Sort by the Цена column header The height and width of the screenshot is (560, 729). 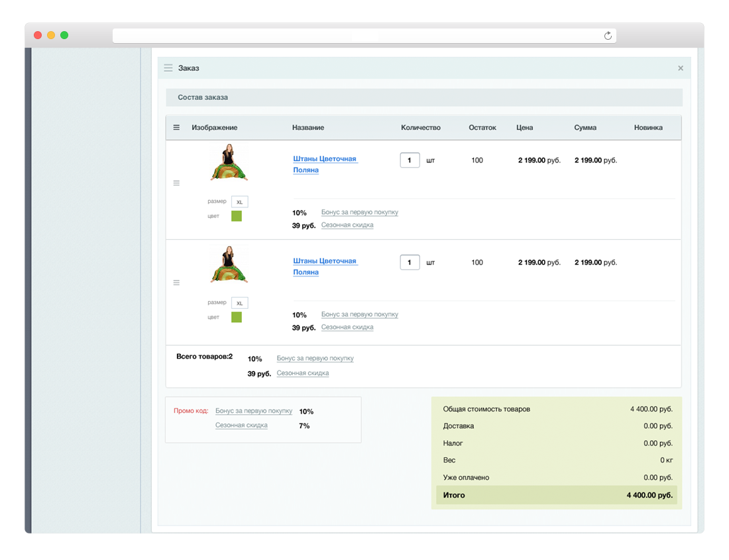[524, 128]
